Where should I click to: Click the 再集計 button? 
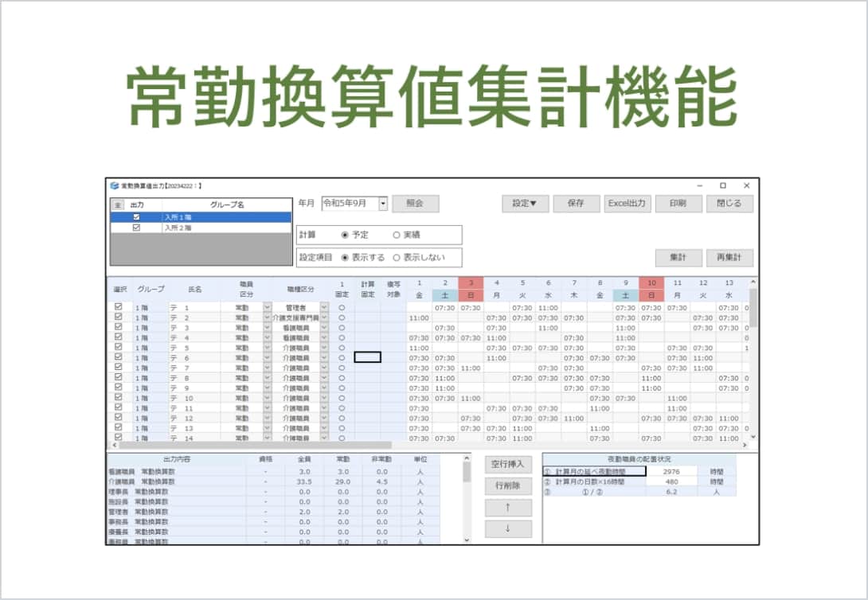(x=729, y=258)
